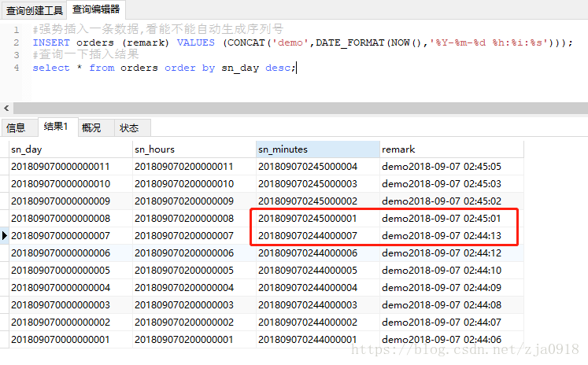This screenshot has height=365, width=588.
Task: Click the sn_hours column header
Action: coord(194,149)
